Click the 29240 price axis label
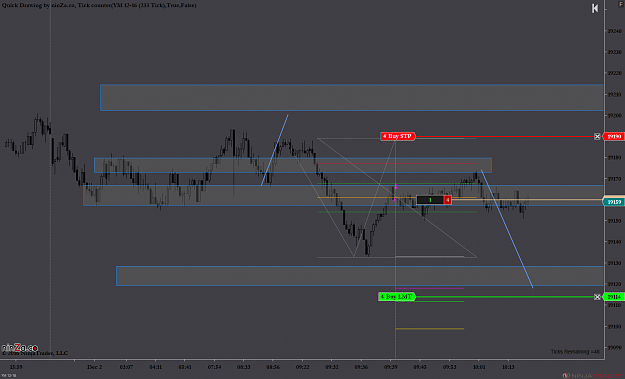The image size is (625, 379). [x=614, y=31]
